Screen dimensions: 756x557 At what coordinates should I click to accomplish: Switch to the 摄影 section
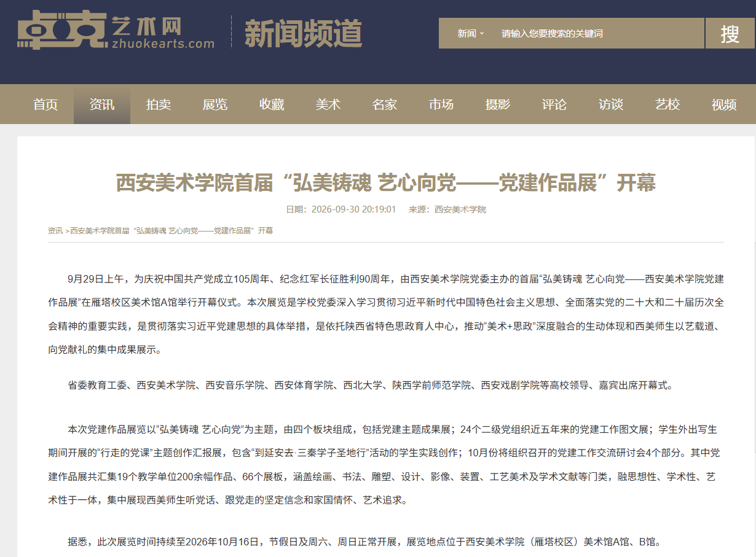pos(498,104)
